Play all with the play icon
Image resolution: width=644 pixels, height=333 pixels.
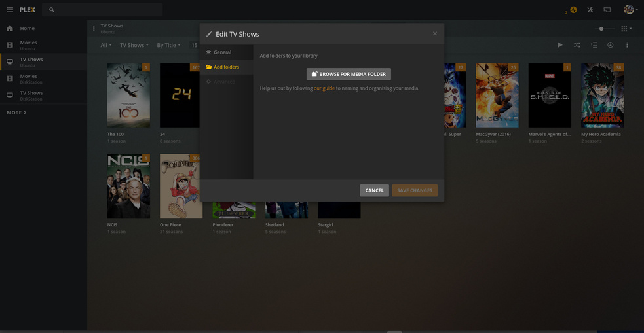(559, 45)
